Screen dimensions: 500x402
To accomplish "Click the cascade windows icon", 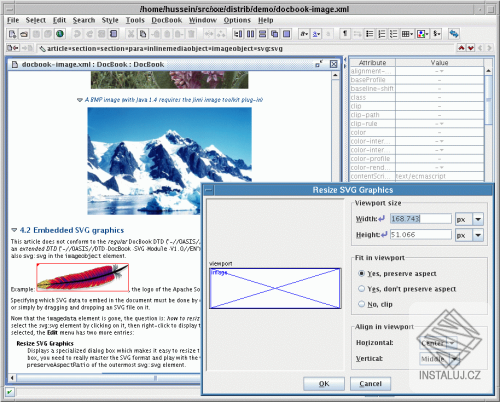I will [274, 34].
